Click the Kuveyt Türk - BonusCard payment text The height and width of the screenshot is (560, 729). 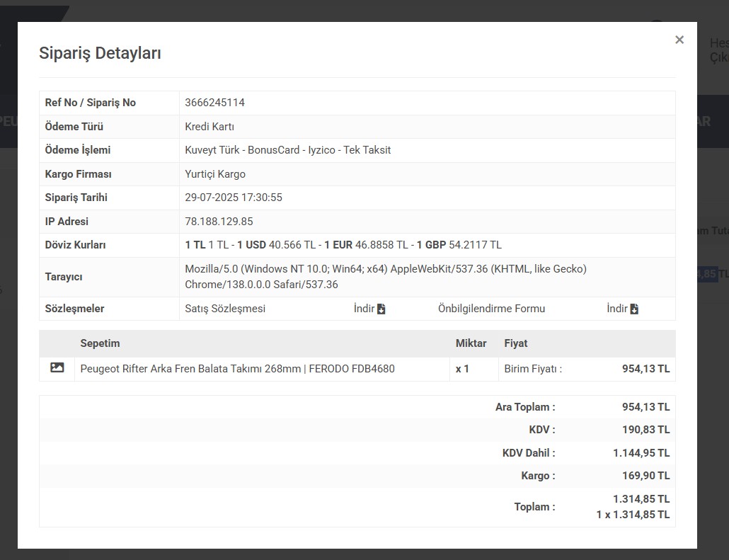(288, 150)
